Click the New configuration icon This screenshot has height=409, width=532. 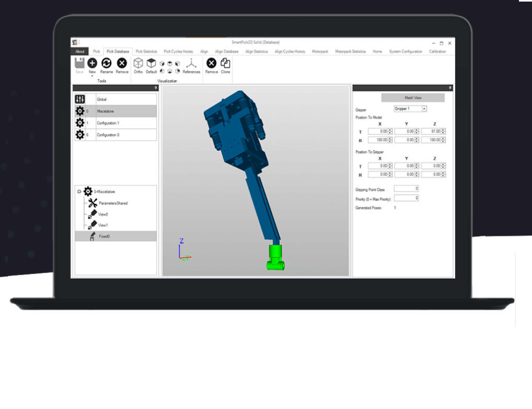click(91, 63)
